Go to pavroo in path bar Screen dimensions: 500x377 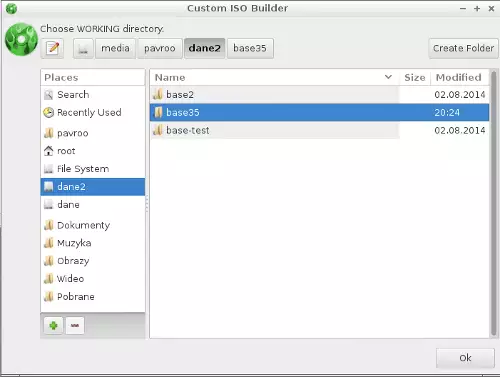[x=160, y=49]
